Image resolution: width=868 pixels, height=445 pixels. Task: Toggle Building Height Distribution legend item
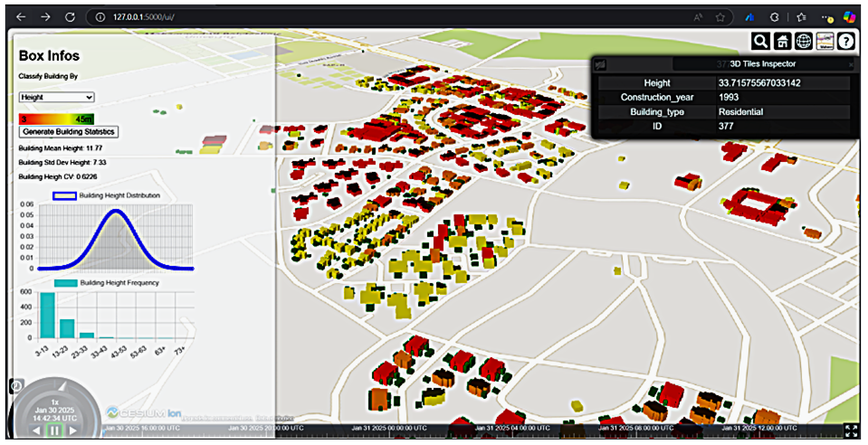[64, 196]
